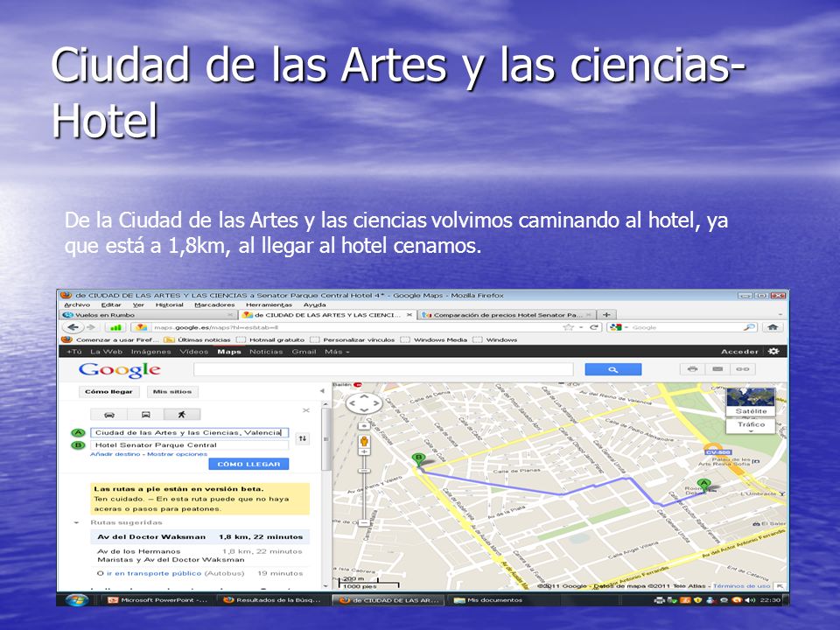Open Microsoft PowerPoint taskbar button

(157, 600)
